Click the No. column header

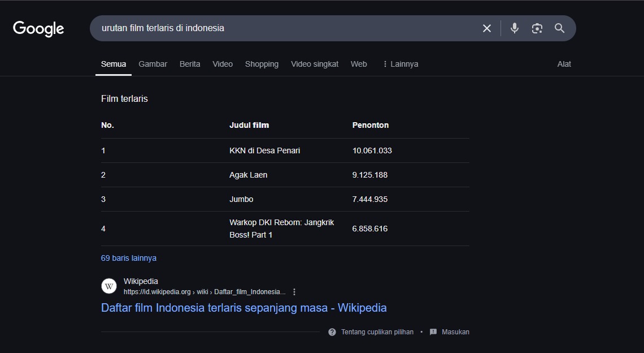(107, 125)
